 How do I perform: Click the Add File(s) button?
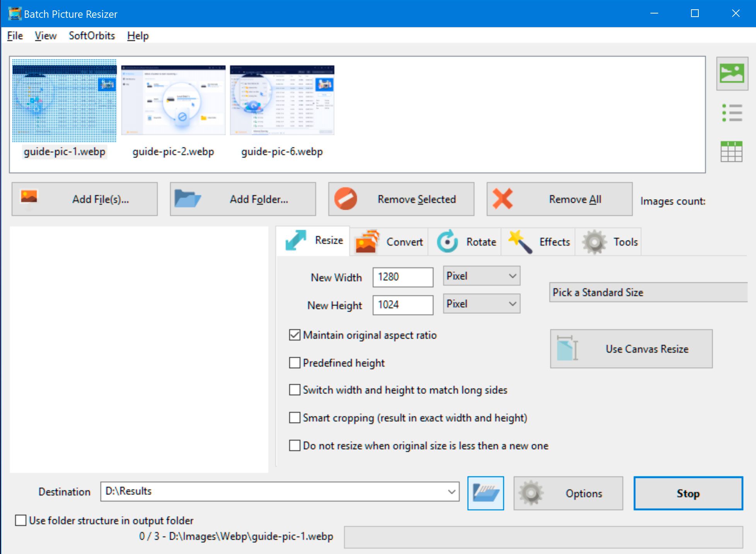(x=85, y=199)
